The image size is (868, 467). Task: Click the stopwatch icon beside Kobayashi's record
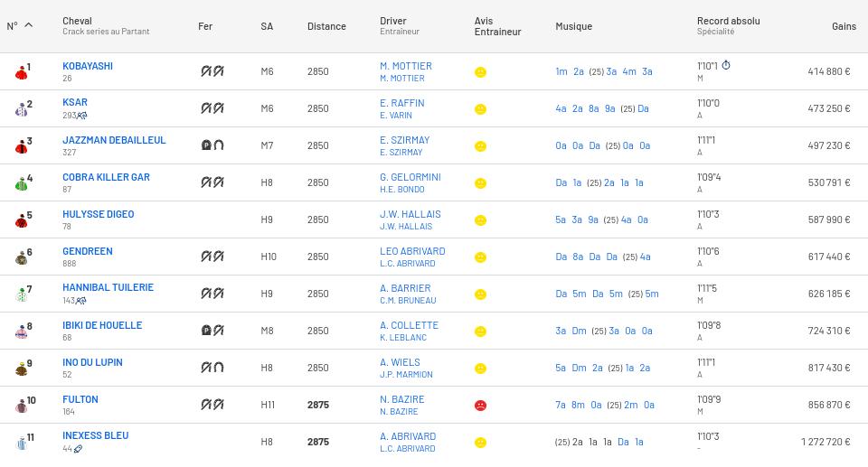[x=726, y=66]
